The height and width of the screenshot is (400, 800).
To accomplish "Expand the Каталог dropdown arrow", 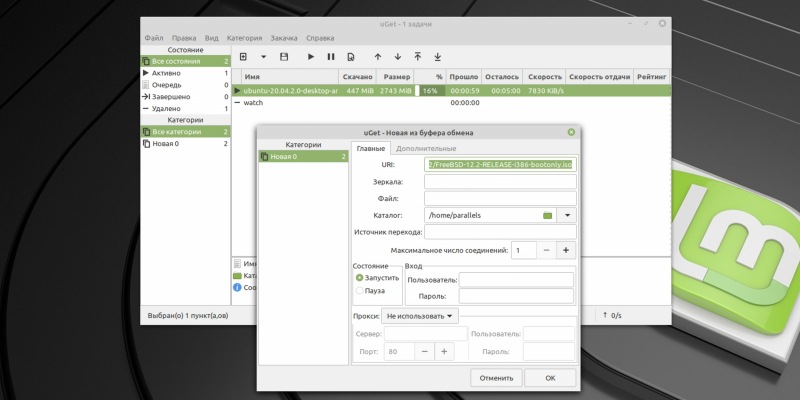I will [567, 215].
